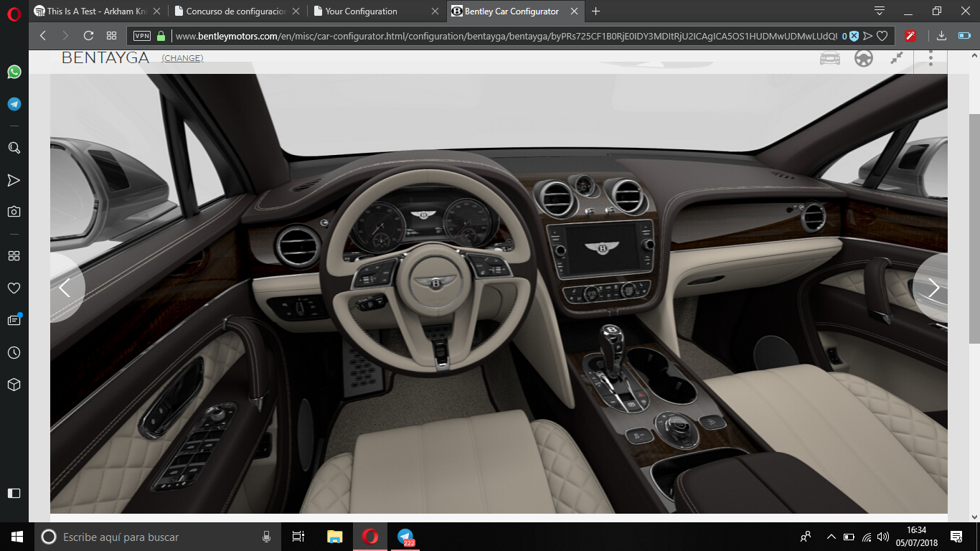Bookmark this page with heart icon
Image resolution: width=980 pixels, height=551 pixels.
pyautogui.click(x=882, y=36)
